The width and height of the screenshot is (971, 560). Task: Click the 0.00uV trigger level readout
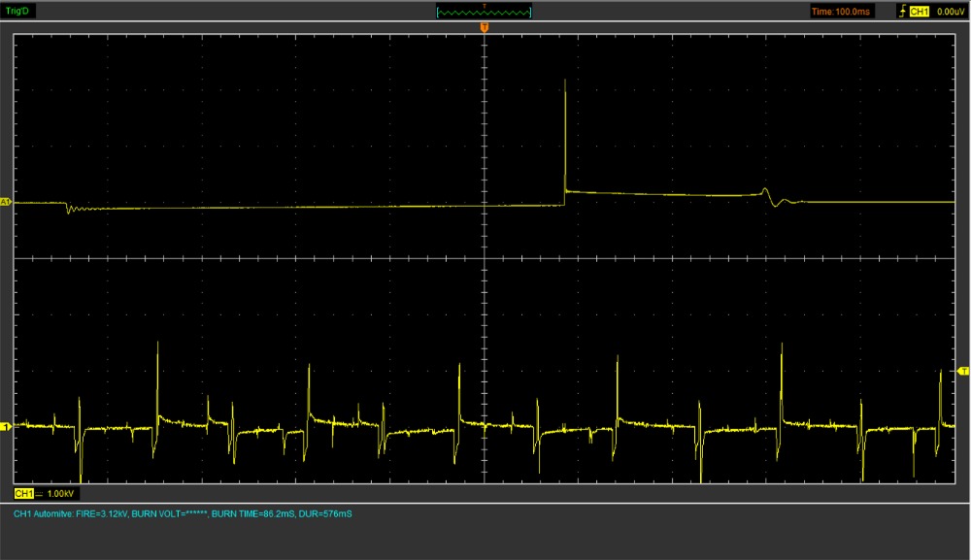pyautogui.click(x=949, y=12)
